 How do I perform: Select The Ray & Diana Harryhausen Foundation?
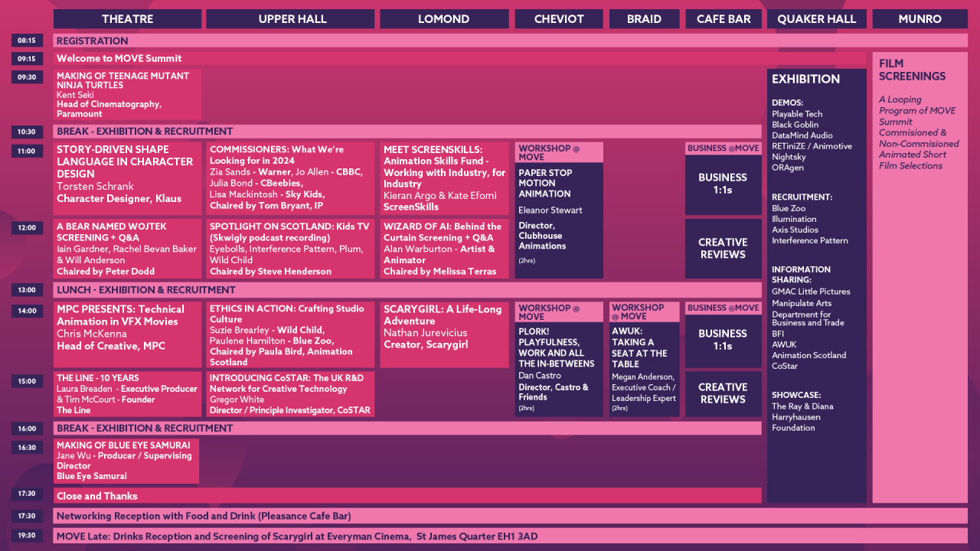pos(802,417)
